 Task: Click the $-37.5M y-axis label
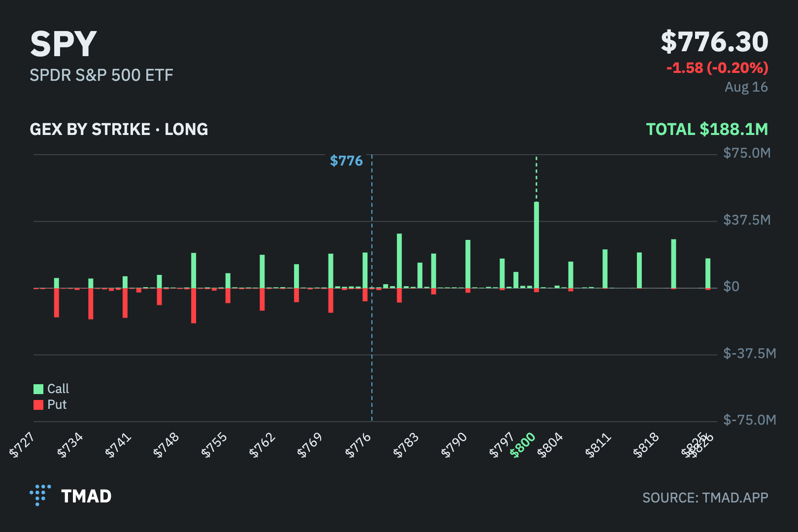click(750, 353)
